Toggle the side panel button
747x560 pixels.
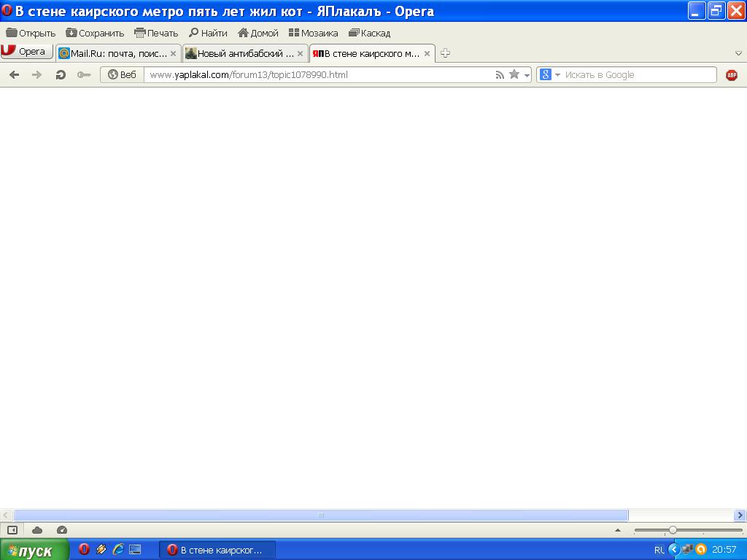(x=12, y=530)
